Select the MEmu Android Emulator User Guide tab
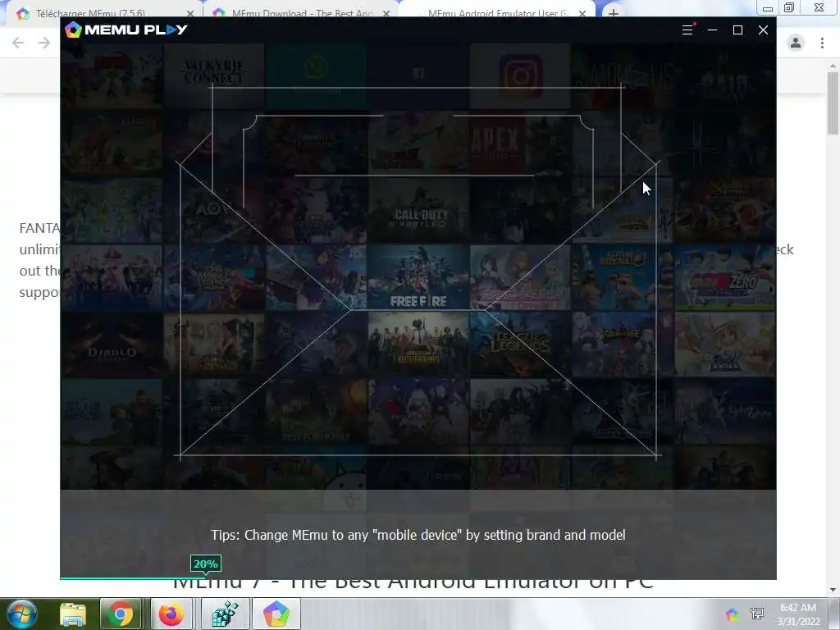This screenshot has height=630, width=840. click(495, 11)
